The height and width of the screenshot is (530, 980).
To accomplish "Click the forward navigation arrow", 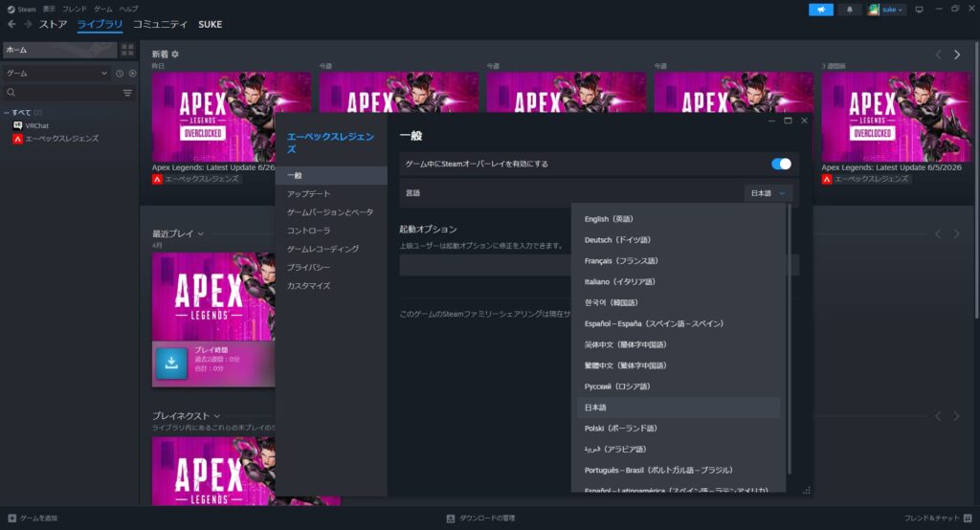I will [28, 24].
